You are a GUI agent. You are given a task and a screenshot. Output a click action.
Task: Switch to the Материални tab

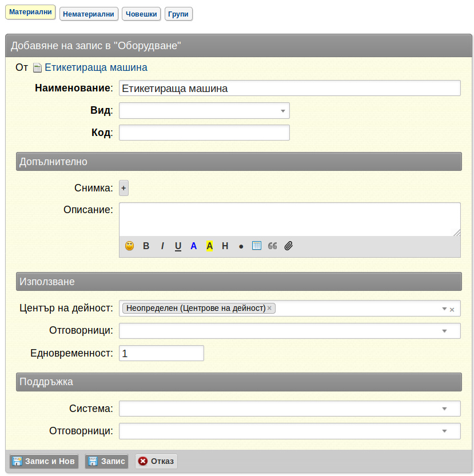pyautogui.click(x=30, y=12)
